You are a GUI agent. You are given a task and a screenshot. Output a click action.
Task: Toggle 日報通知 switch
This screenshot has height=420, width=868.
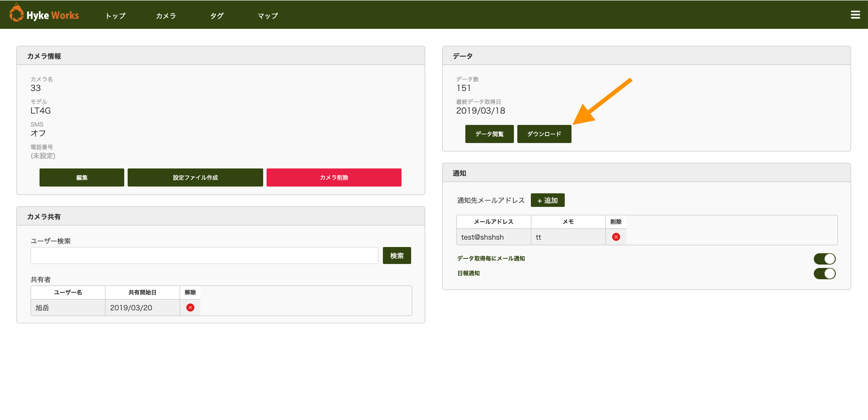tap(824, 273)
